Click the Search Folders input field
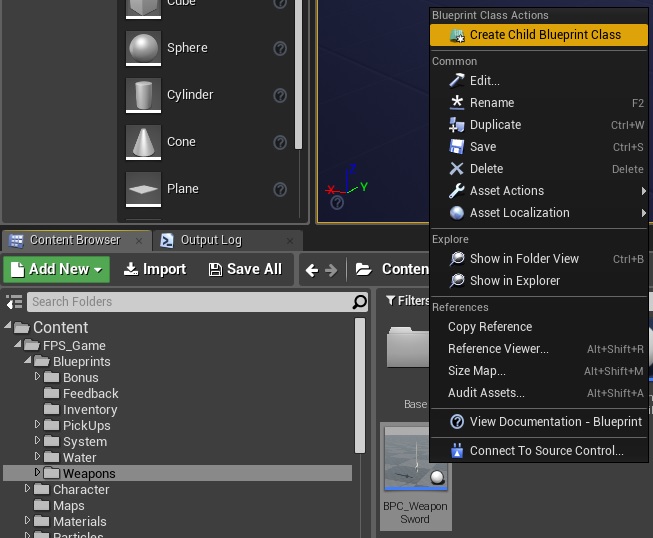This screenshot has width=653, height=538. pyautogui.click(x=188, y=302)
